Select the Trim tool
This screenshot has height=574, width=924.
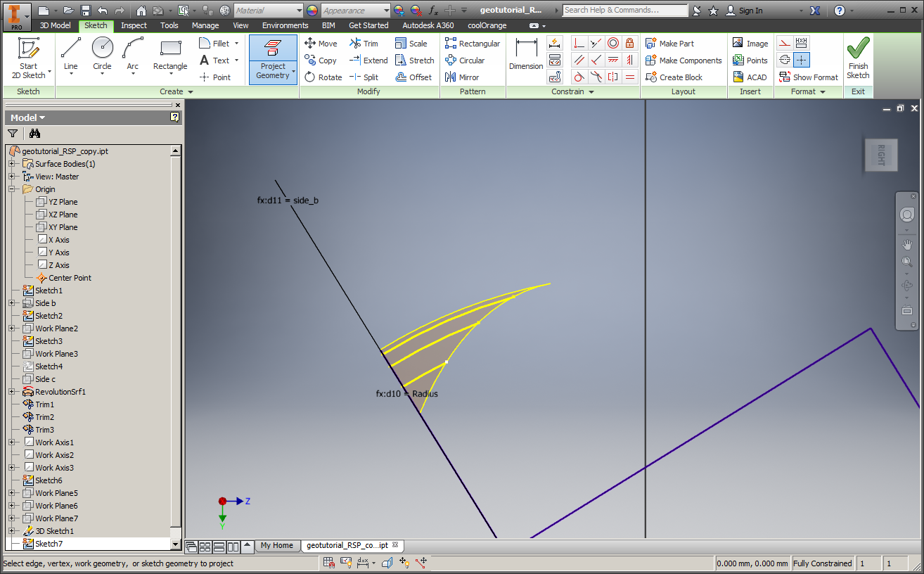point(364,44)
